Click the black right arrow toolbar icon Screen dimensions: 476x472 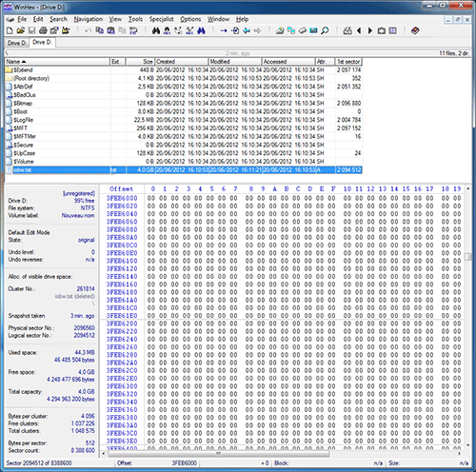pos(370,30)
